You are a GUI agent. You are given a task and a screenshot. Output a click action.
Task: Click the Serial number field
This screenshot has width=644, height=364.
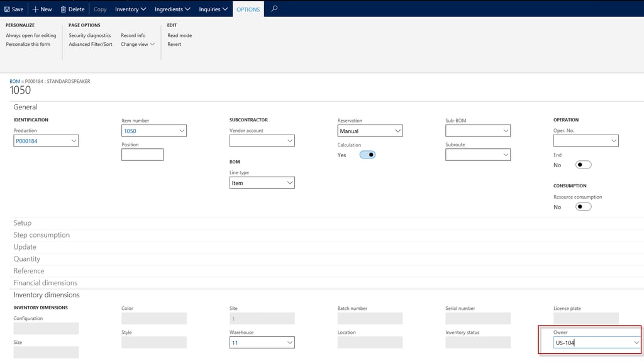click(x=478, y=319)
